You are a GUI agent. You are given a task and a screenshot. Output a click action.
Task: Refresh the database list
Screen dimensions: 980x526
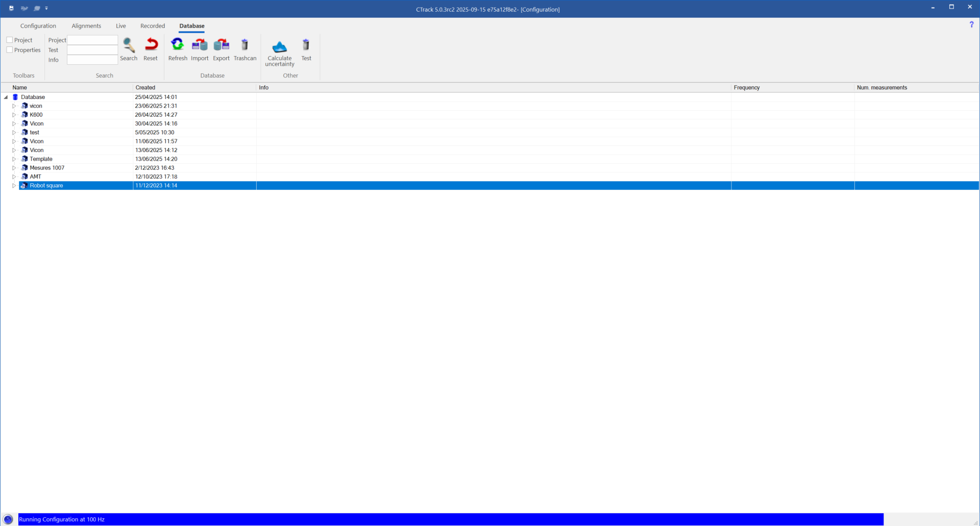[x=178, y=46]
